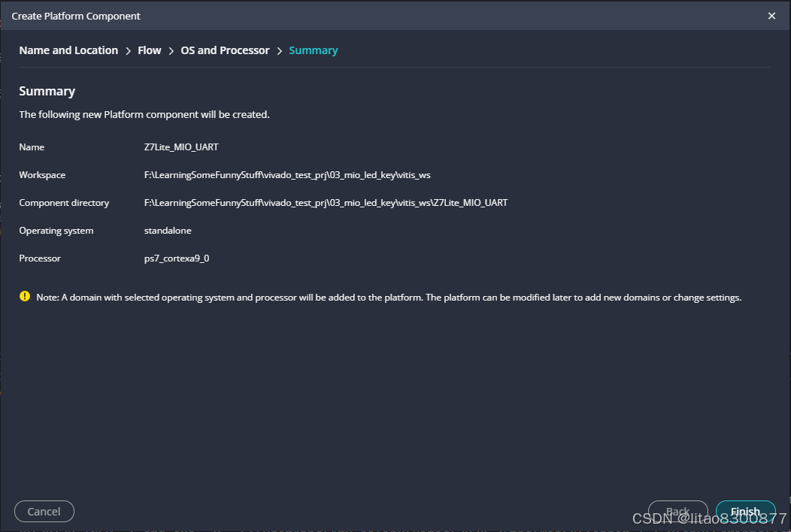Click the Back button
Screen dimensions: 791x532
pos(677,511)
